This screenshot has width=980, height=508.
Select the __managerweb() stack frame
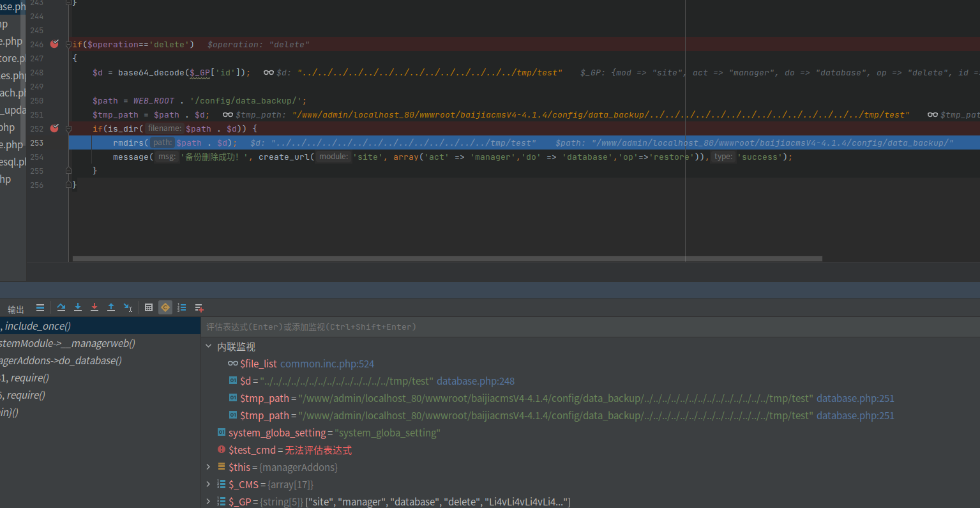100,343
